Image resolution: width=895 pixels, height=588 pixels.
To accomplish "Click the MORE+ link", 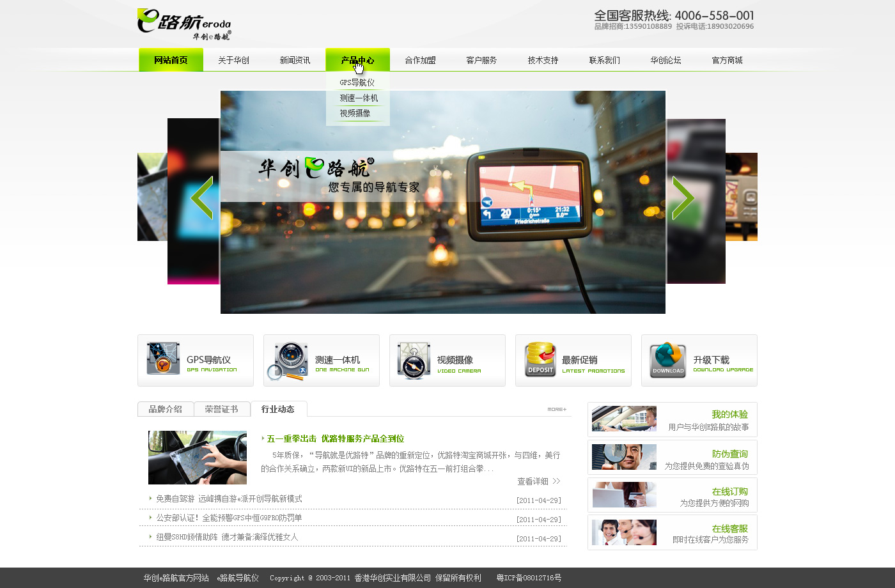I will point(557,409).
